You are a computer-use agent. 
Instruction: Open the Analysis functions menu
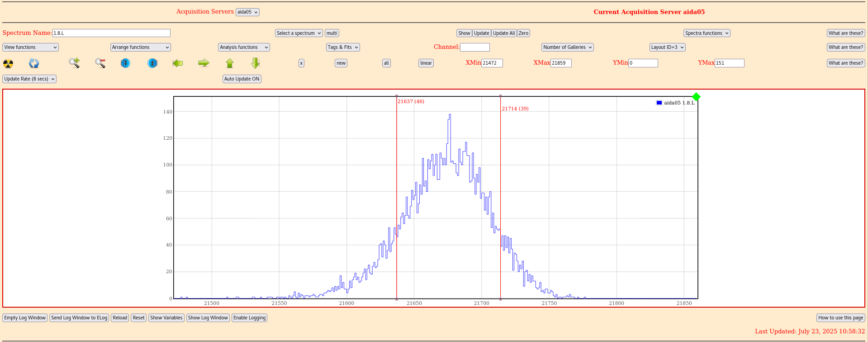[244, 47]
